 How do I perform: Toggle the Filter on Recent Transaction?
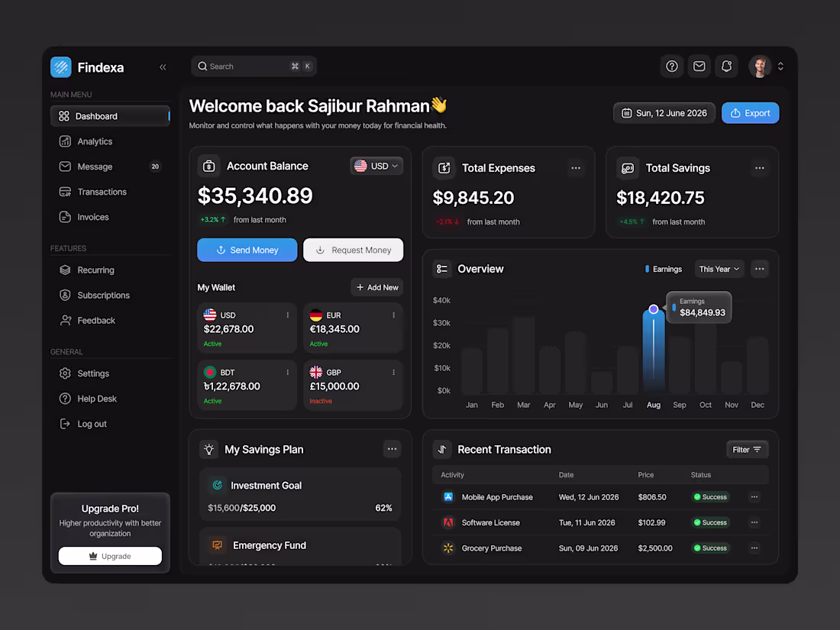pyautogui.click(x=747, y=449)
